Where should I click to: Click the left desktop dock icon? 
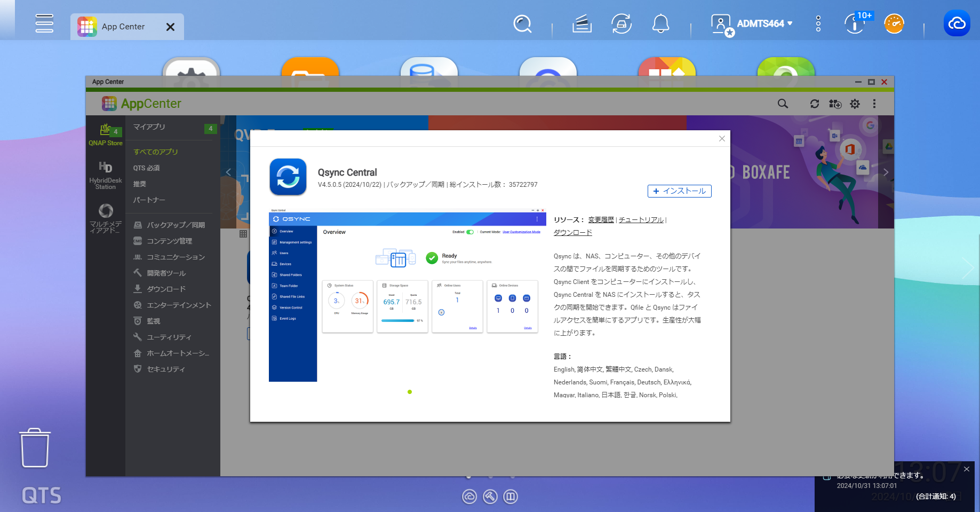(469, 497)
